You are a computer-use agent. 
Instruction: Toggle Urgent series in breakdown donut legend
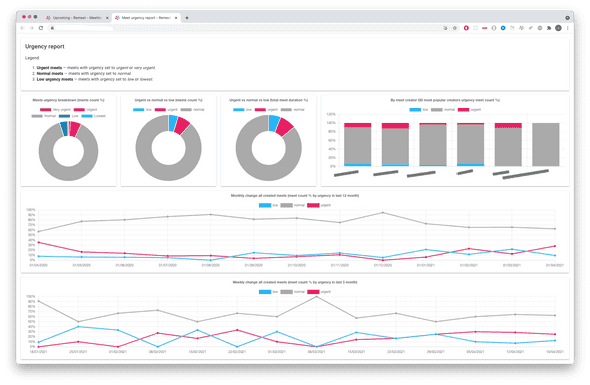(x=85, y=110)
